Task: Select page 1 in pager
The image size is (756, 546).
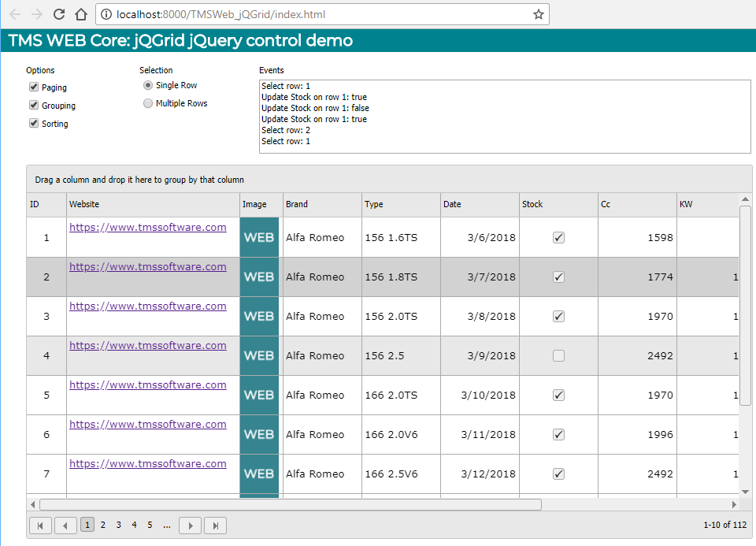Action: coord(87,524)
